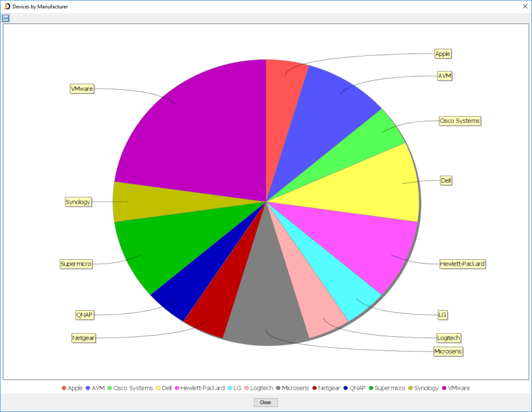Click the olive Synology legend dot
The image size is (532, 412).
click(x=410, y=388)
